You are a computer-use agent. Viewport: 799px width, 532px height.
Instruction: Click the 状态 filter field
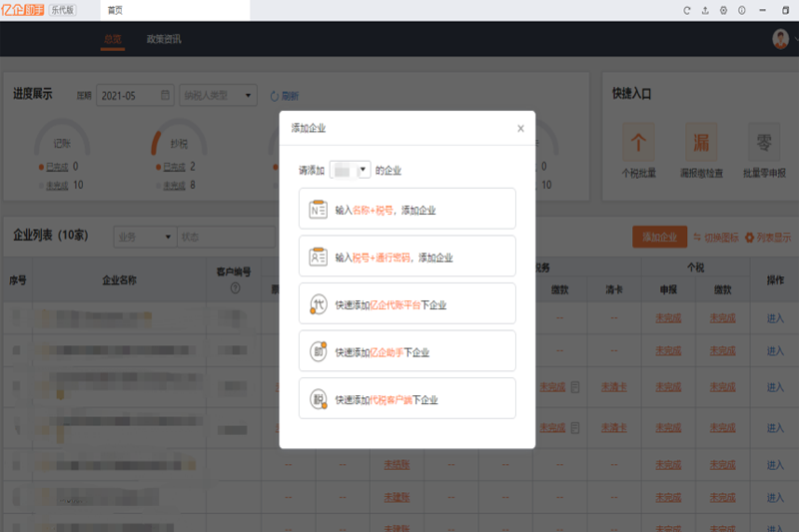227,237
